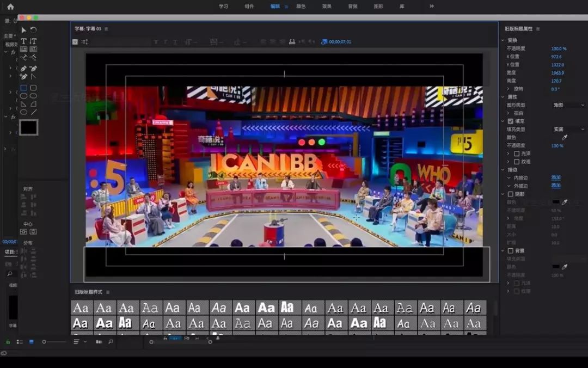The image size is (588, 368).
Task: Enable the 背景 background checkbox
Action: tap(510, 251)
